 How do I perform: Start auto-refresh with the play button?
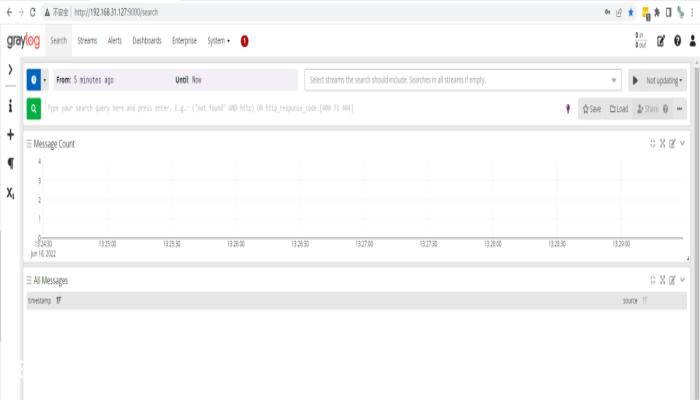(635, 80)
